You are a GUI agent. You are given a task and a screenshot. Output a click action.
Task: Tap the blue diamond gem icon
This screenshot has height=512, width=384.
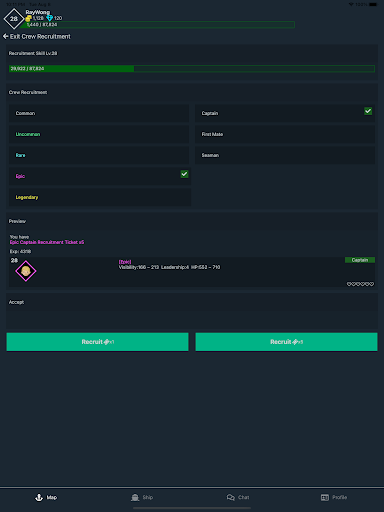click(49, 18)
